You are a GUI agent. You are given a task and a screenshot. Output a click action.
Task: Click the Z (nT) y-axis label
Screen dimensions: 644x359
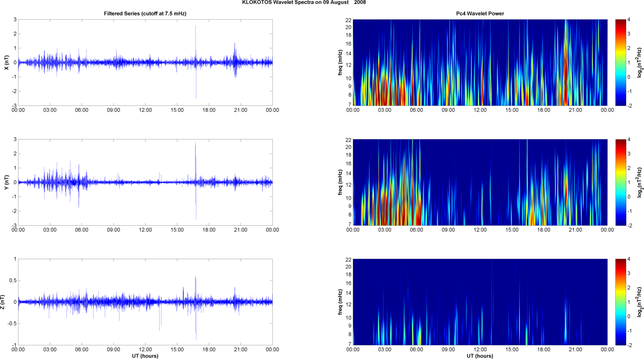pos(3,302)
